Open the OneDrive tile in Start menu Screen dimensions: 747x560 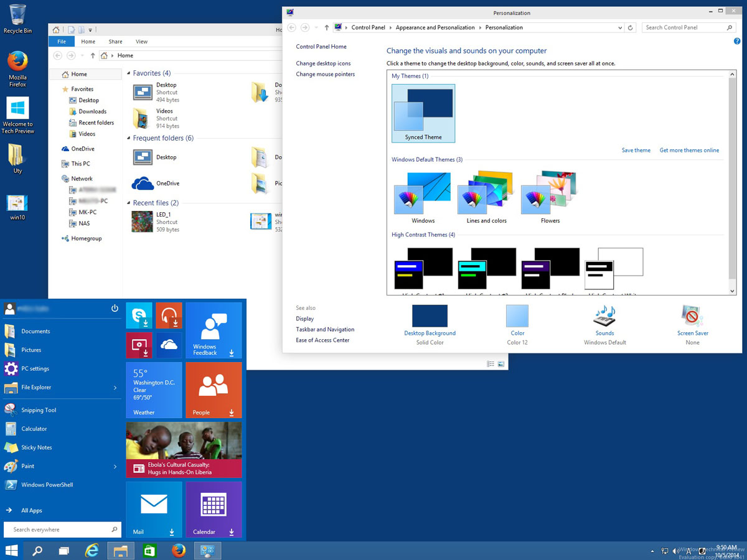[x=169, y=345]
